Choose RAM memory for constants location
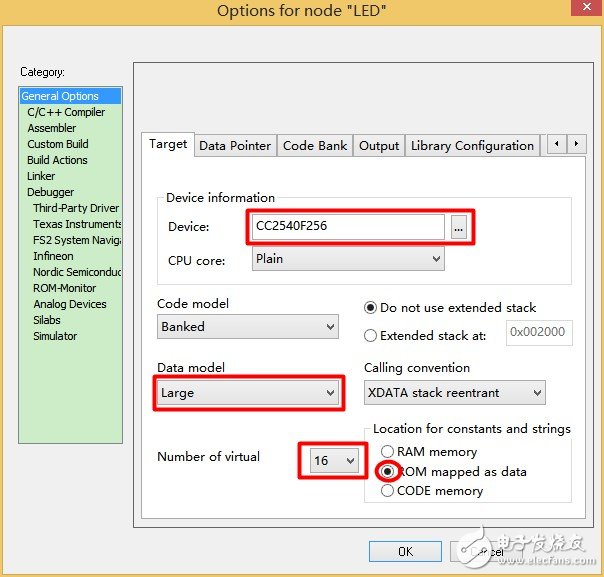Screen dimensions: 604x577 coord(387,452)
